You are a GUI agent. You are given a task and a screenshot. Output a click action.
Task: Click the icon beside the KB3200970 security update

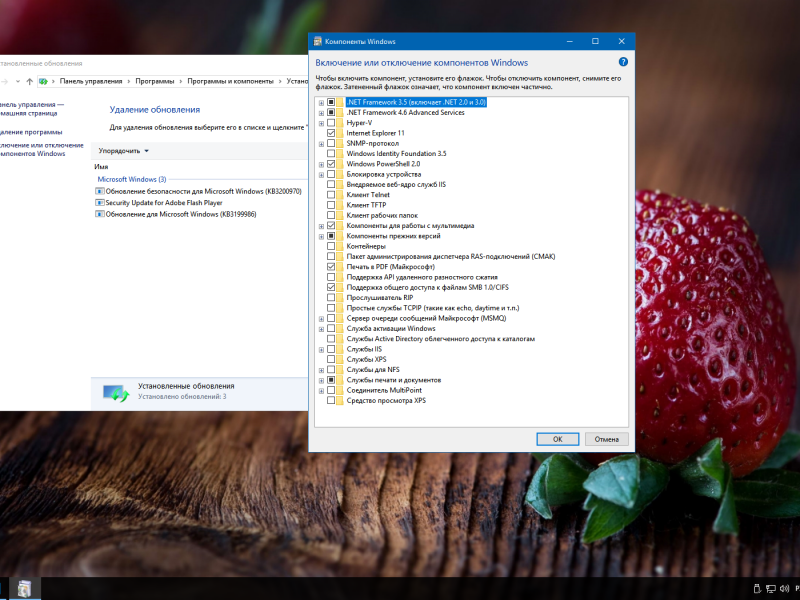99,191
